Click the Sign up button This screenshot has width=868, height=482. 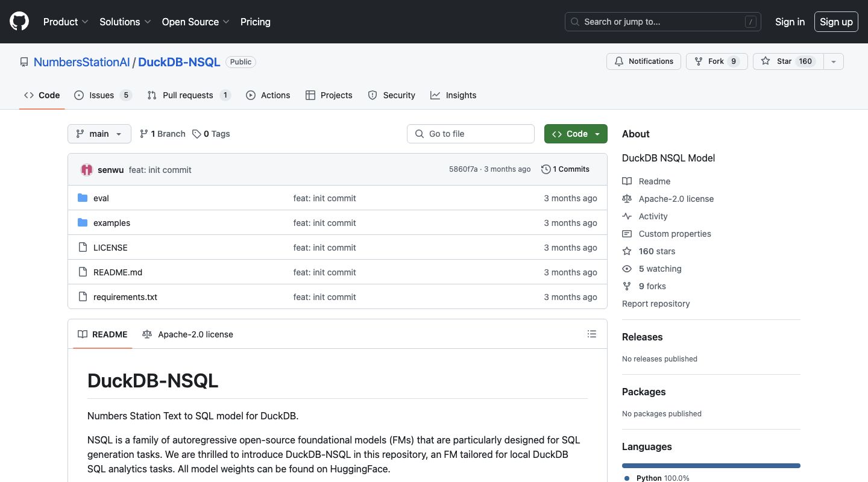click(x=836, y=22)
